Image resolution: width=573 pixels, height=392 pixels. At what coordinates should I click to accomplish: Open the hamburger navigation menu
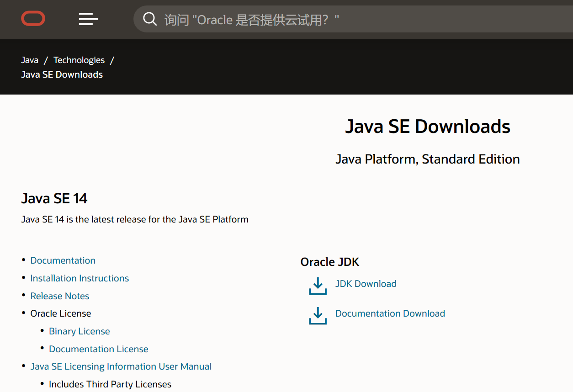pyautogui.click(x=88, y=19)
